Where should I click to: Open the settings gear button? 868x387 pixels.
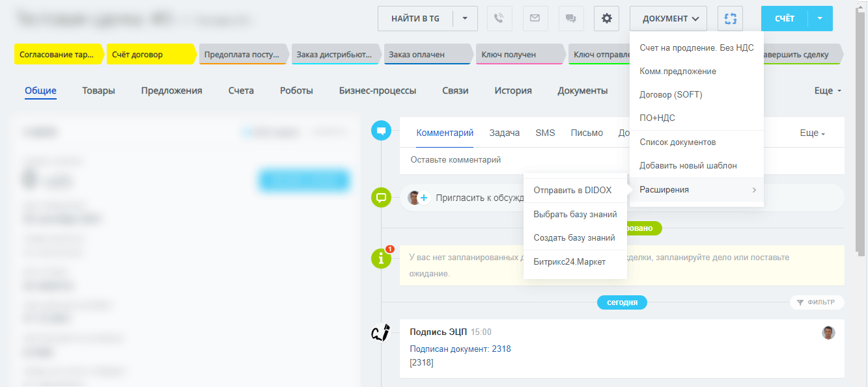pos(607,18)
